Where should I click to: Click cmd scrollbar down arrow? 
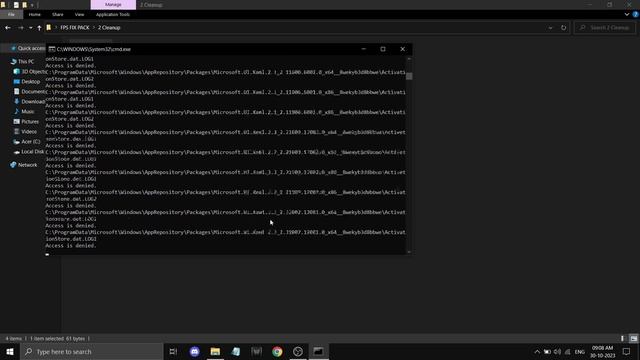(x=409, y=252)
